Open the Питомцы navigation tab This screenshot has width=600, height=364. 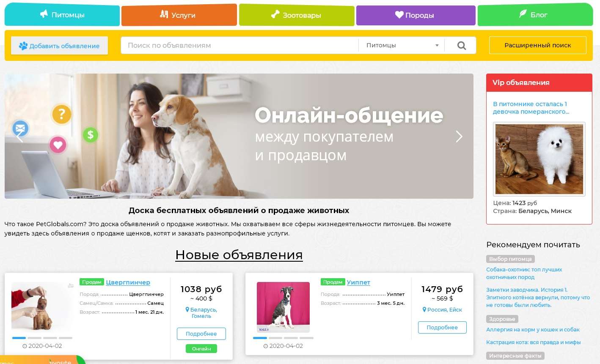[x=62, y=15]
